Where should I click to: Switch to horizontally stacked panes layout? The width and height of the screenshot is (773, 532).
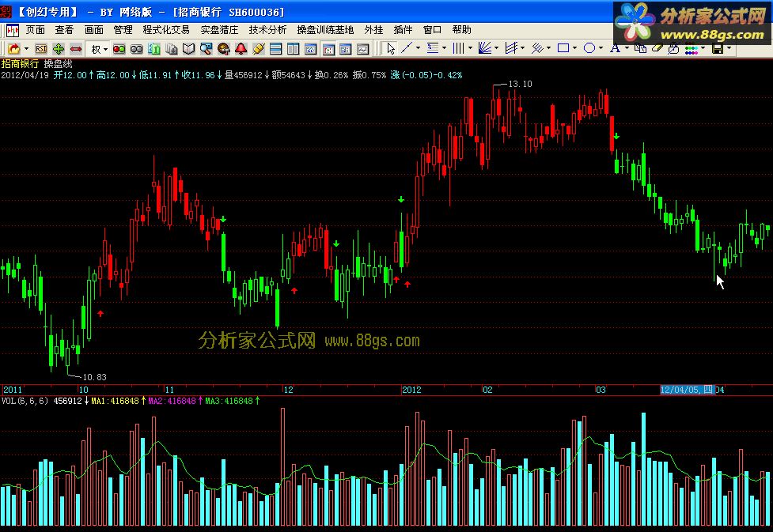tap(276, 49)
